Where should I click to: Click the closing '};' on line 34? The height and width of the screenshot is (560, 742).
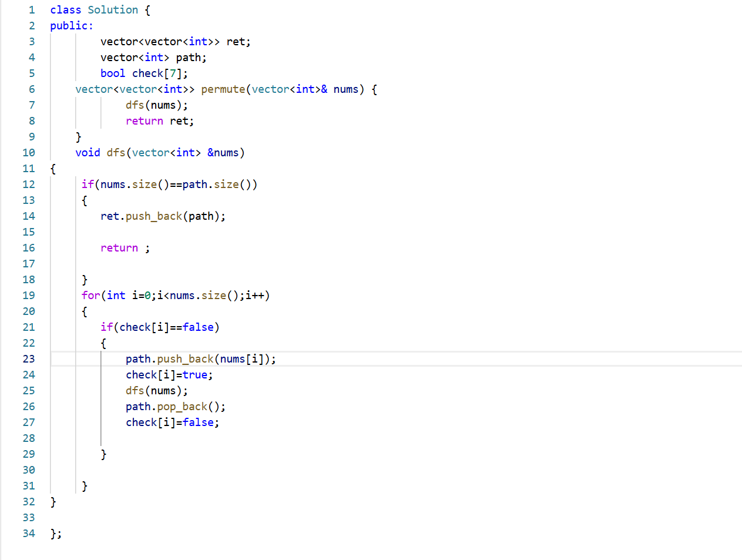[x=56, y=534]
